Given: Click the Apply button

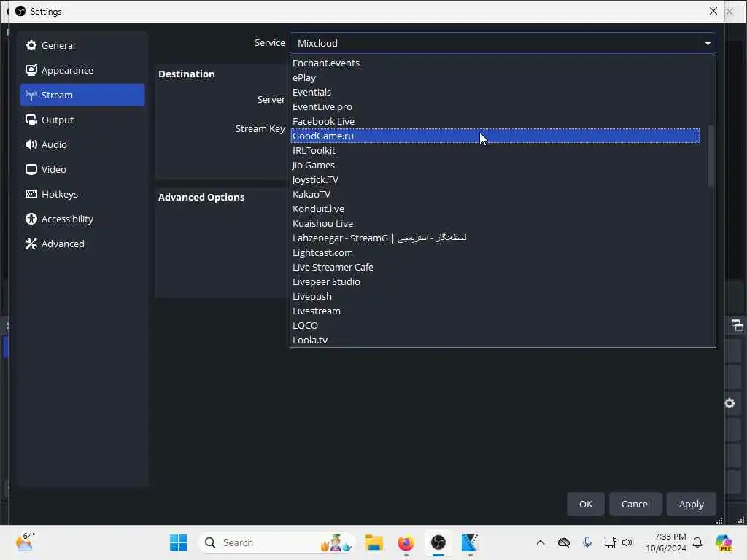Looking at the screenshot, I should [691, 504].
